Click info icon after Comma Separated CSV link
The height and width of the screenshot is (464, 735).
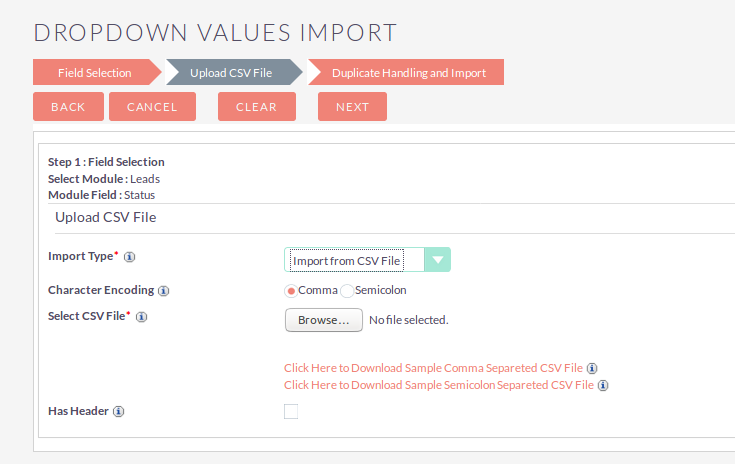592,368
